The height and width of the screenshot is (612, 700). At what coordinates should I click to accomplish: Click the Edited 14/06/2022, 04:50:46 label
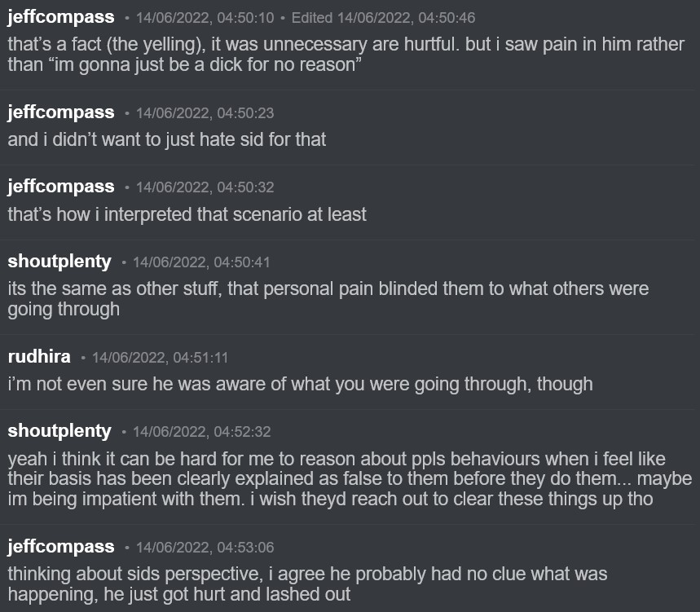383,18
